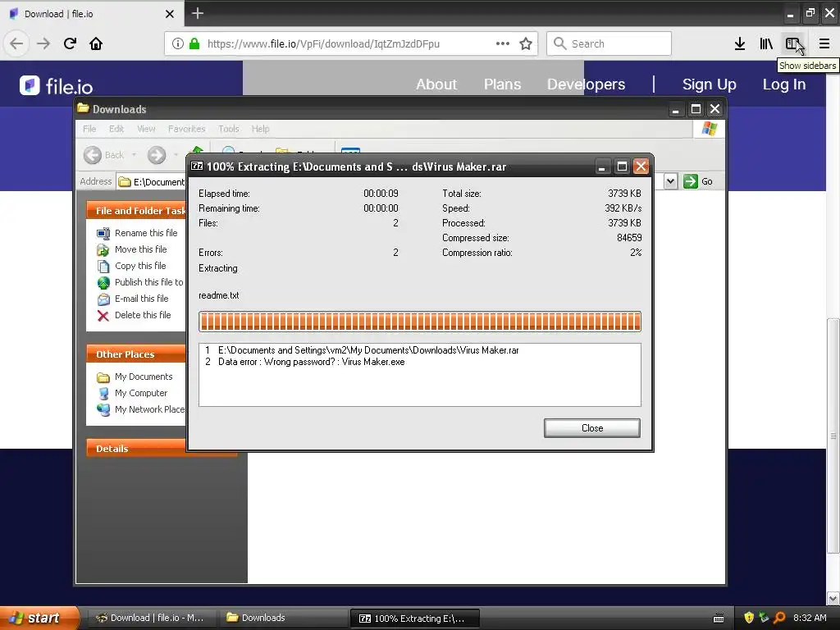The image size is (840, 630).
Task: Open File menu in Downloads window
Action: [89, 129]
